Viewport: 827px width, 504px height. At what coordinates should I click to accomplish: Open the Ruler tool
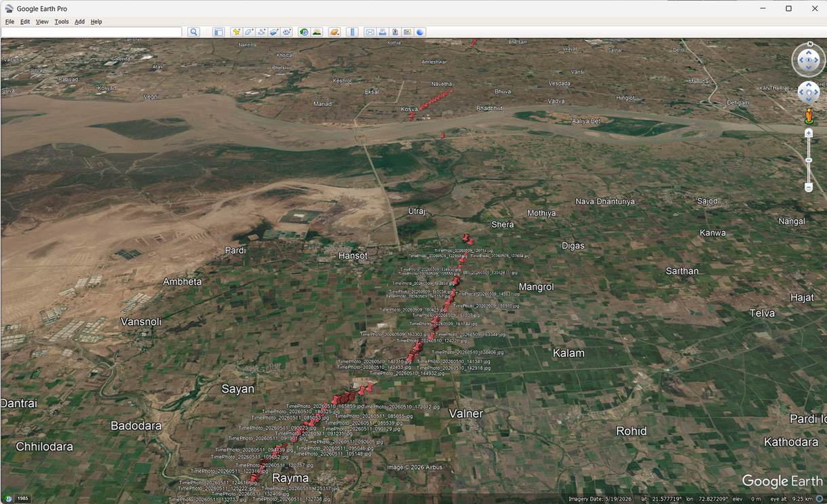coord(352,32)
